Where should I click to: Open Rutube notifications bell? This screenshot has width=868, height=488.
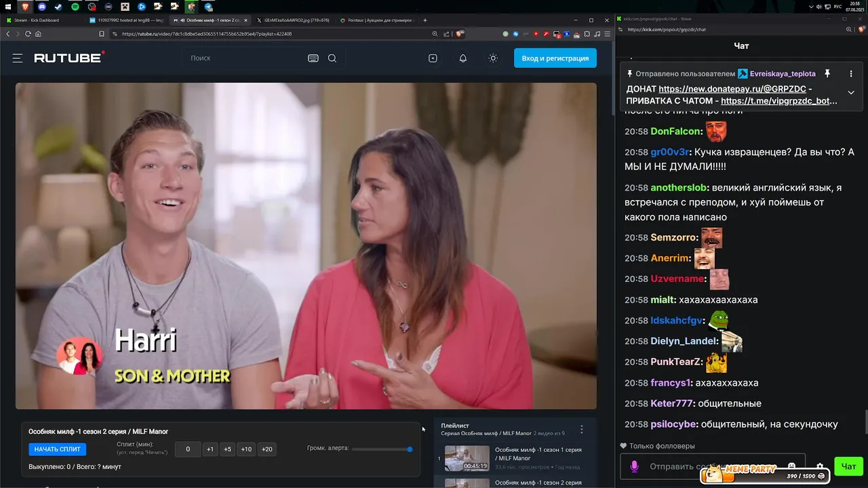[463, 58]
